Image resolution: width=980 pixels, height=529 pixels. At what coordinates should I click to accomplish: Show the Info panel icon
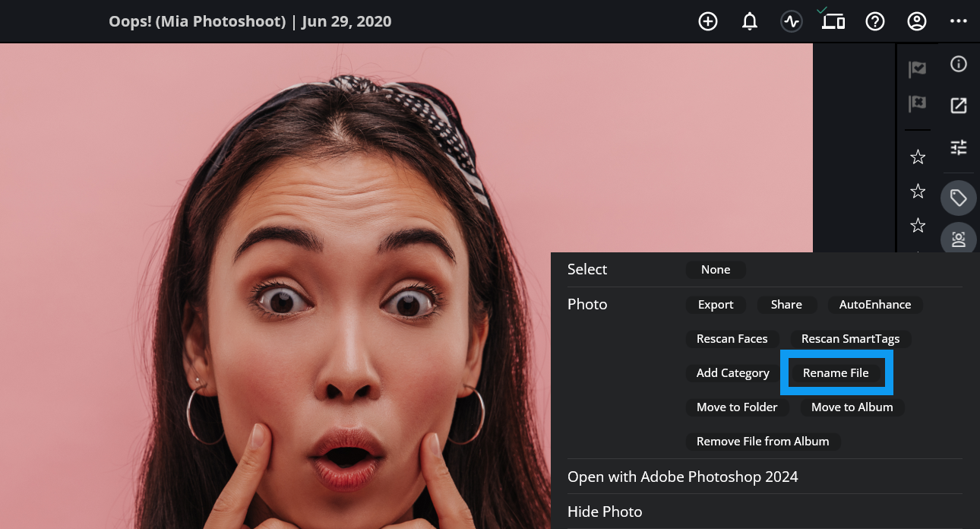(959, 64)
